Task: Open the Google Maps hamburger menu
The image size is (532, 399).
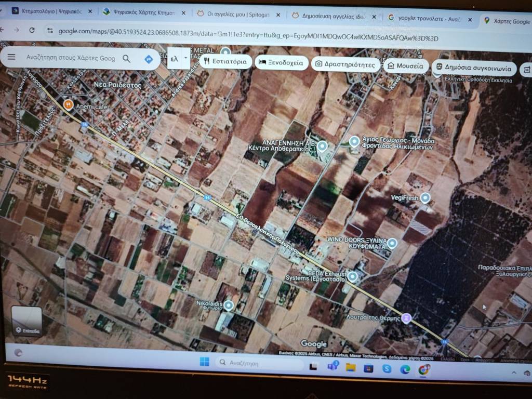Action: (x=11, y=58)
